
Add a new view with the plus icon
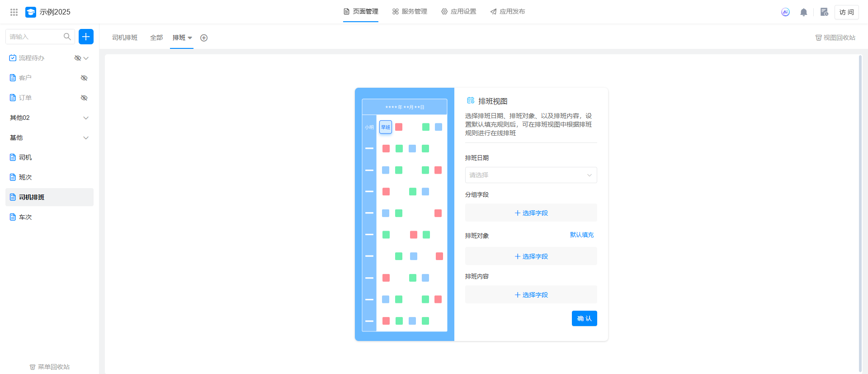pyautogui.click(x=204, y=38)
